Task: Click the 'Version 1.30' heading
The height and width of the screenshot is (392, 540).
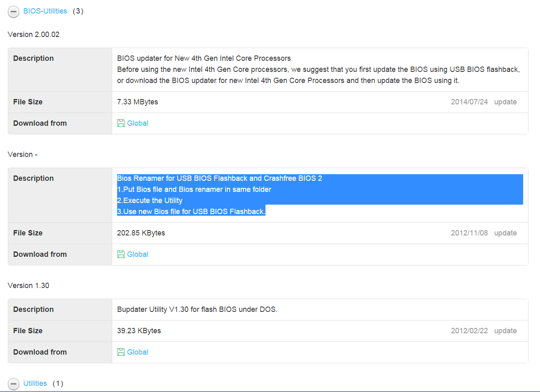Action: [28, 286]
